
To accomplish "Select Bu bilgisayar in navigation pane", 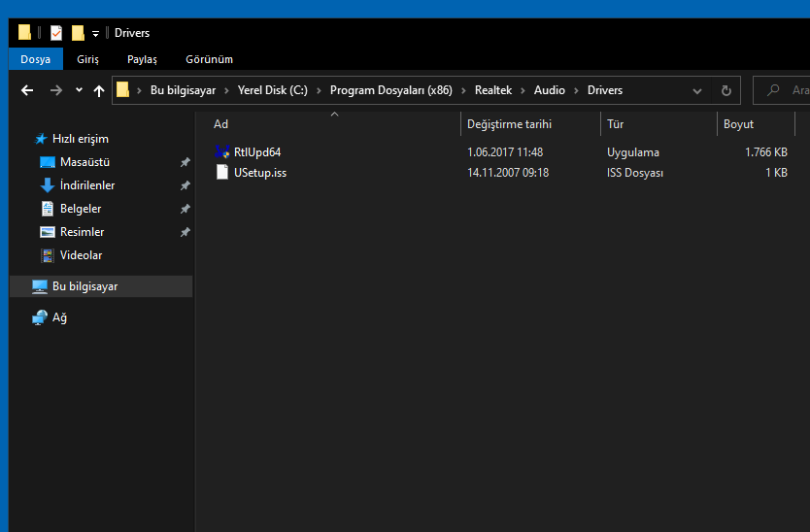I will [84, 286].
